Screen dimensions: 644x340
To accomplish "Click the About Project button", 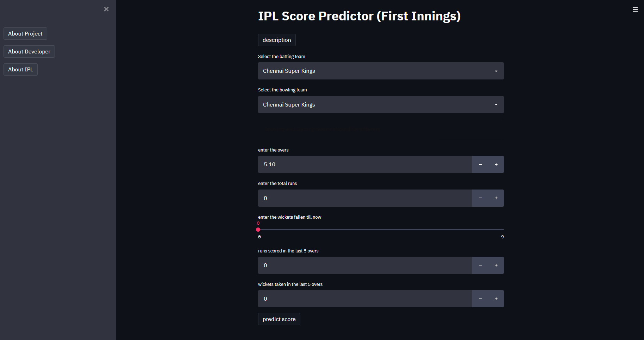I will [25, 33].
